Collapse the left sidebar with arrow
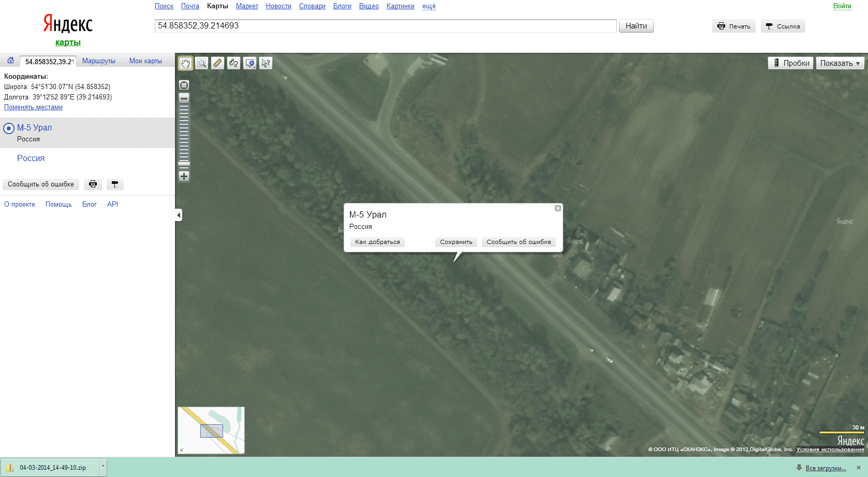The height and width of the screenshot is (477, 868). pos(179,215)
